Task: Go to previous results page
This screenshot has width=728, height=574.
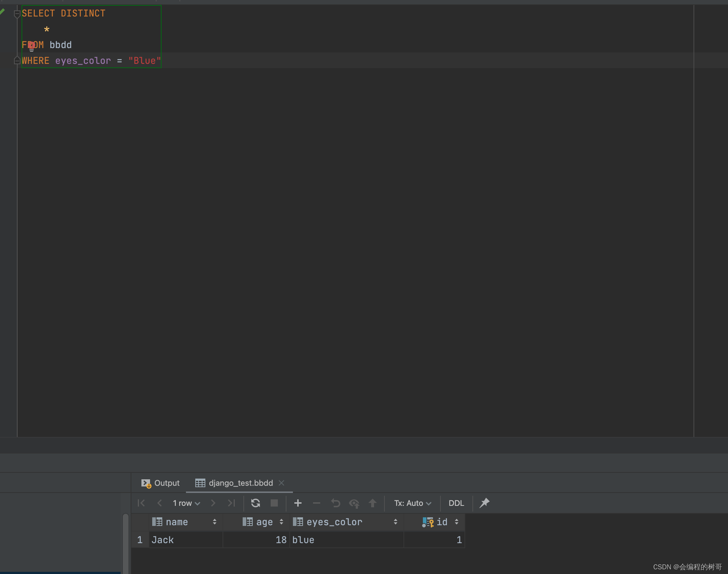Action: click(x=160, y=503)
